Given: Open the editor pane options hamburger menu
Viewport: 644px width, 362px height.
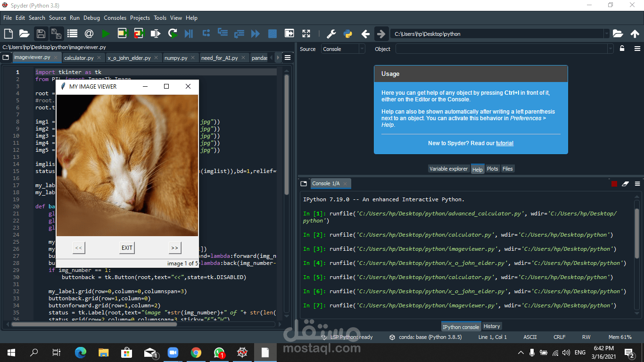Looking at the screenshot, I should 288,58.
